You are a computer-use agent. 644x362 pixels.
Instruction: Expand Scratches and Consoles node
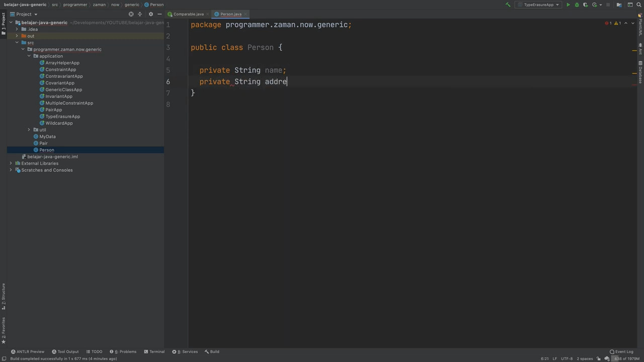point(11,170)
